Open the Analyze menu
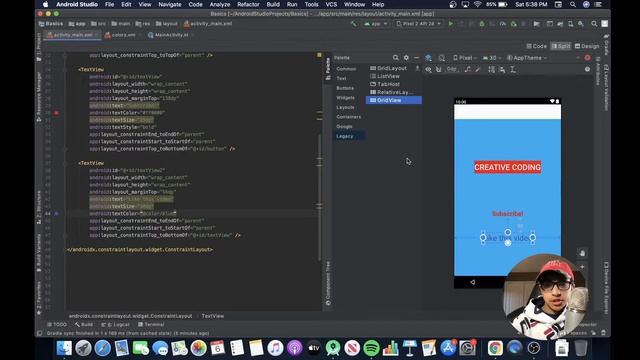Image resolution: width=640 pixels, height=360 pixels. tap(220, 4)
